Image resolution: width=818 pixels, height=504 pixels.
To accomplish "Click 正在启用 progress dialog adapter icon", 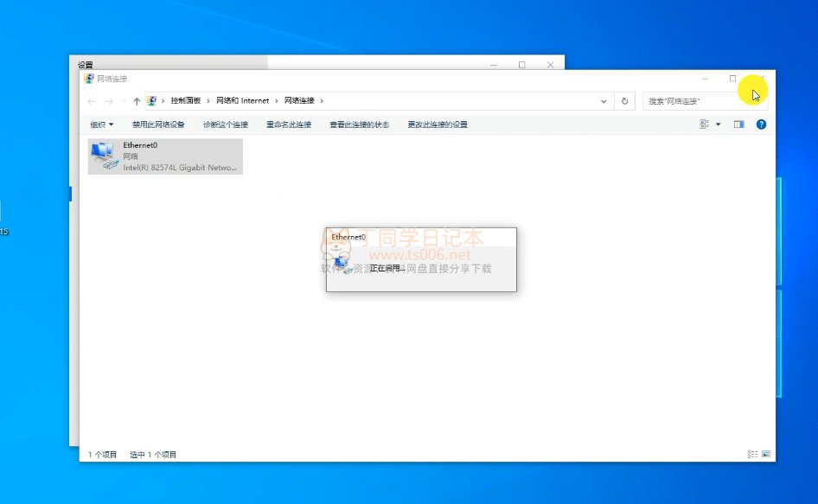I will [x=342, y=265].
